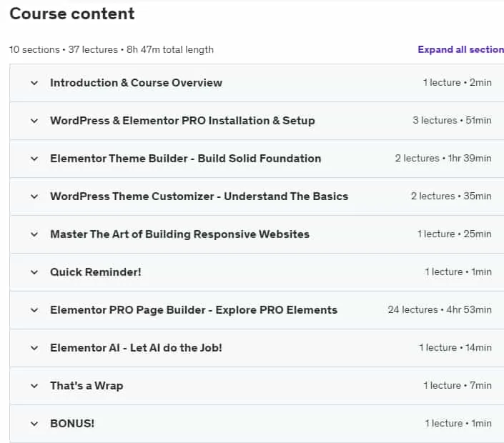
Task: Click '1 lecture • 25min' text
Action: pos(454,234)
